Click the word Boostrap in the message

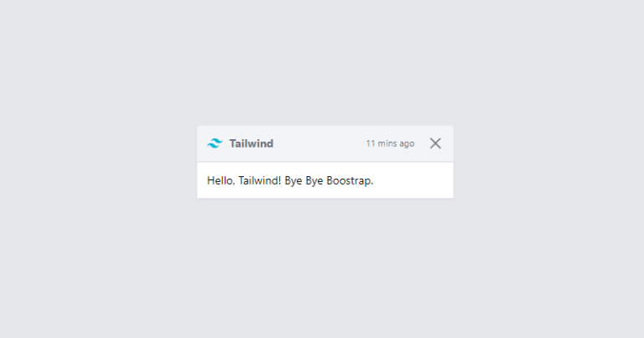click(350, 180)
